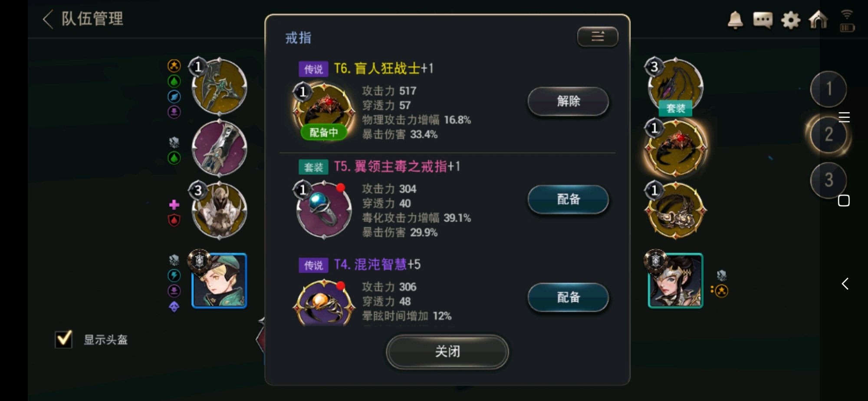Go to the home lobby icon
The image size is (868, 401).
click(818, 20)
